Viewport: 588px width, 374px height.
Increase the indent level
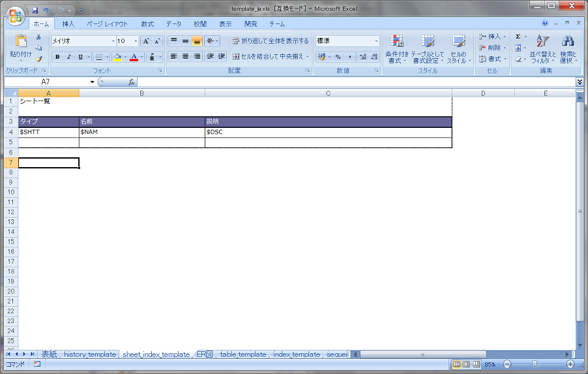221,56
